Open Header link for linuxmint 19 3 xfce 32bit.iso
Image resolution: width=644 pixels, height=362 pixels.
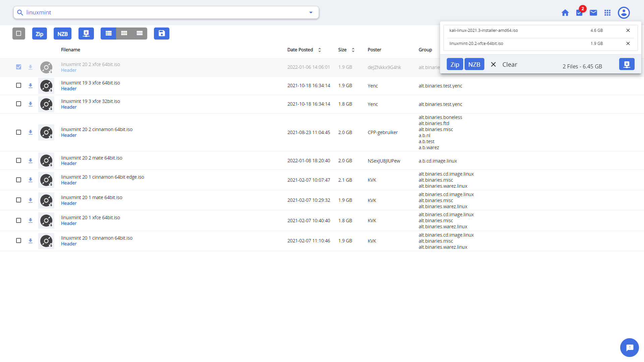tap(69, 107)
